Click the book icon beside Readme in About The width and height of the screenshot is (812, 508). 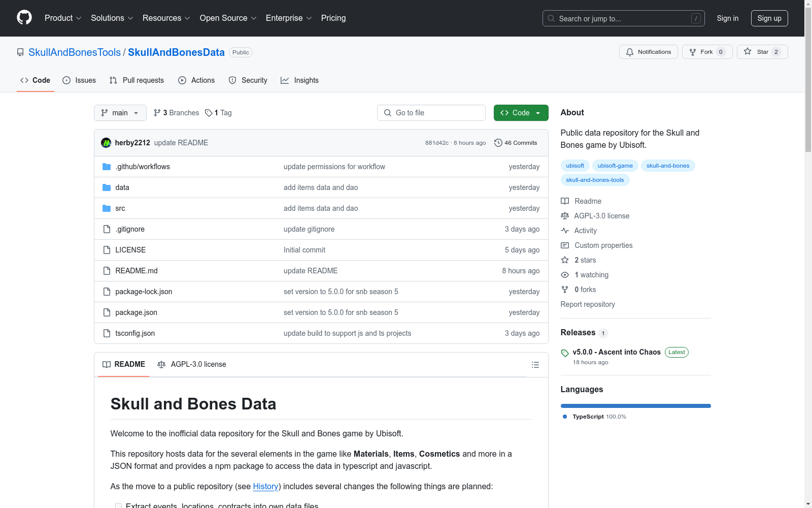tap(565, 201)
